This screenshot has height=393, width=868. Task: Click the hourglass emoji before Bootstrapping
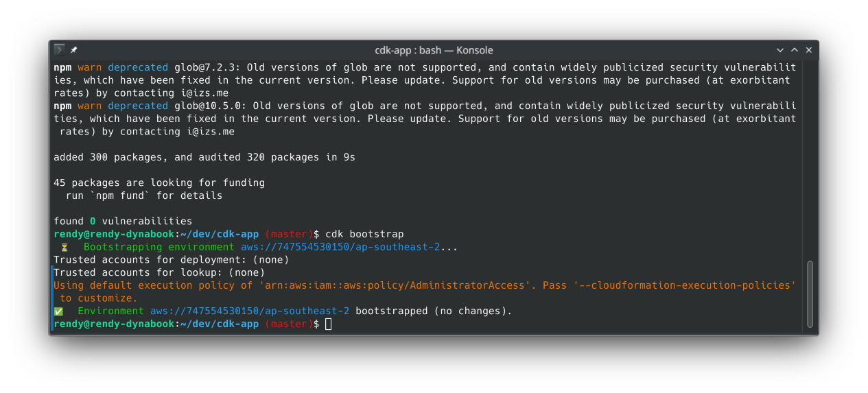pos(64,247)
